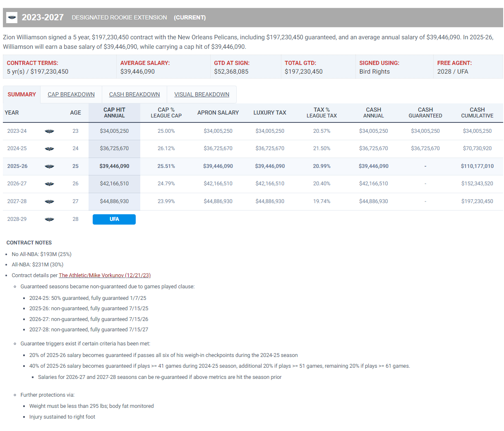Click the Year column header
This screenshot has height=431, width=504.
pos(12,113)
